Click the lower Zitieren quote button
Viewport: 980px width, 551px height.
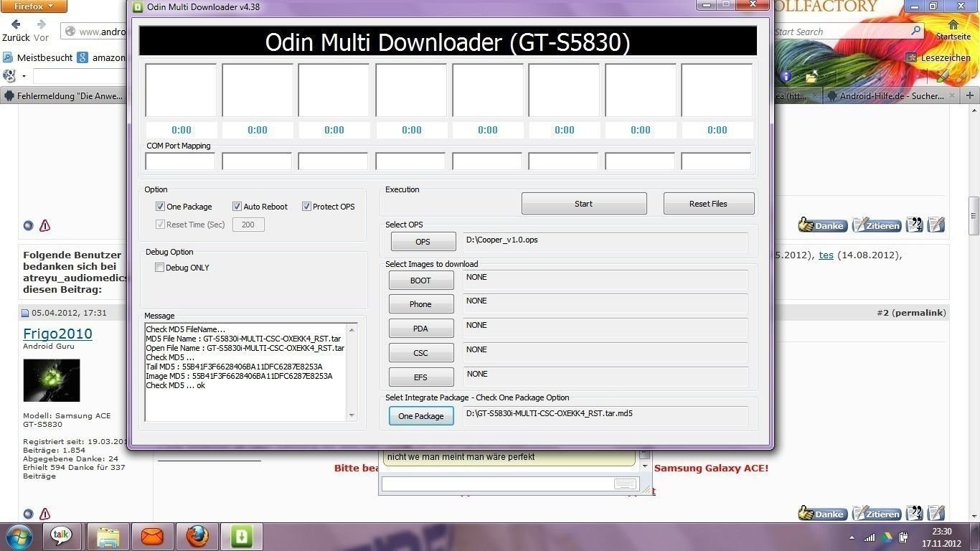tap(877, 514)
